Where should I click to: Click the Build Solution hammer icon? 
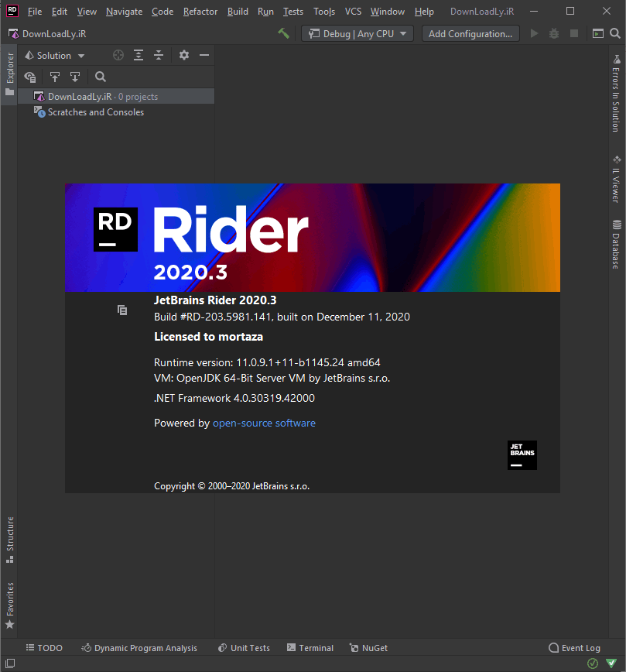[283, 33]
